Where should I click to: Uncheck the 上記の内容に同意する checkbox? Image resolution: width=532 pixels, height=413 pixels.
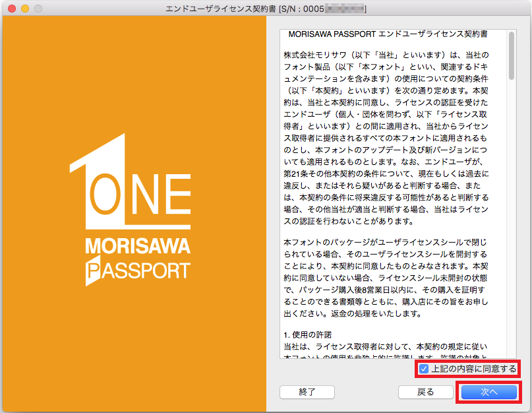pyautogui.click(x=424, y=369)
